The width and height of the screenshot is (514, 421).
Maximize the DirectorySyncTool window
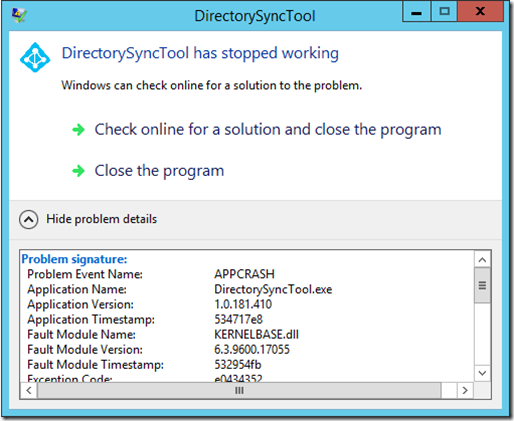pos(444,12)
